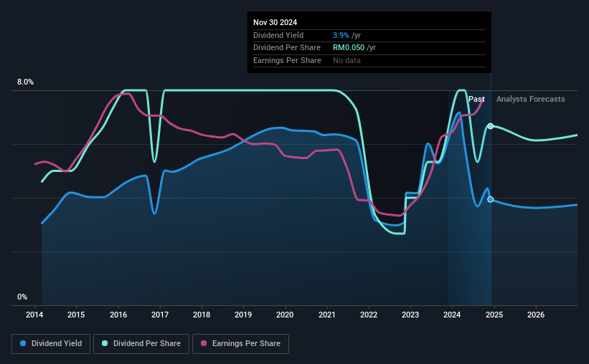Click the 0% y-axis label
This screenshot has height=364, width=589.
22,297
